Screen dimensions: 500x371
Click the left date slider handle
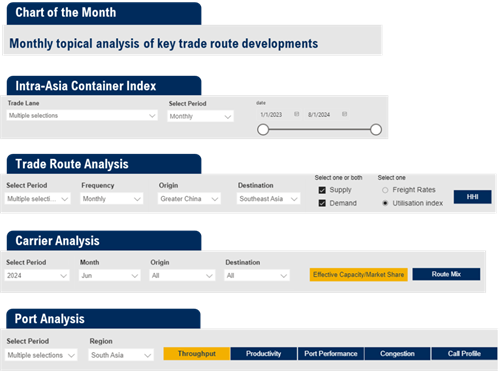pyautogui.click(x=263, y=130)
